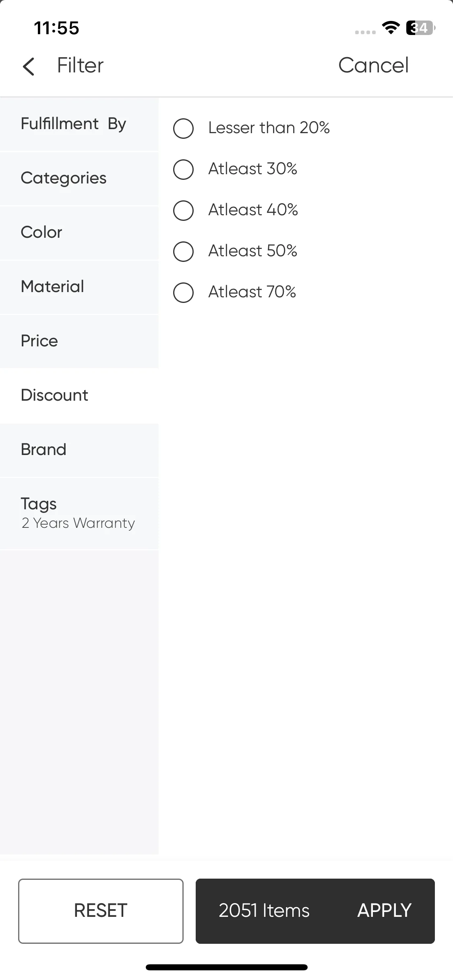
Task: Open the Brand filter section
Action: tap(79, 450)
